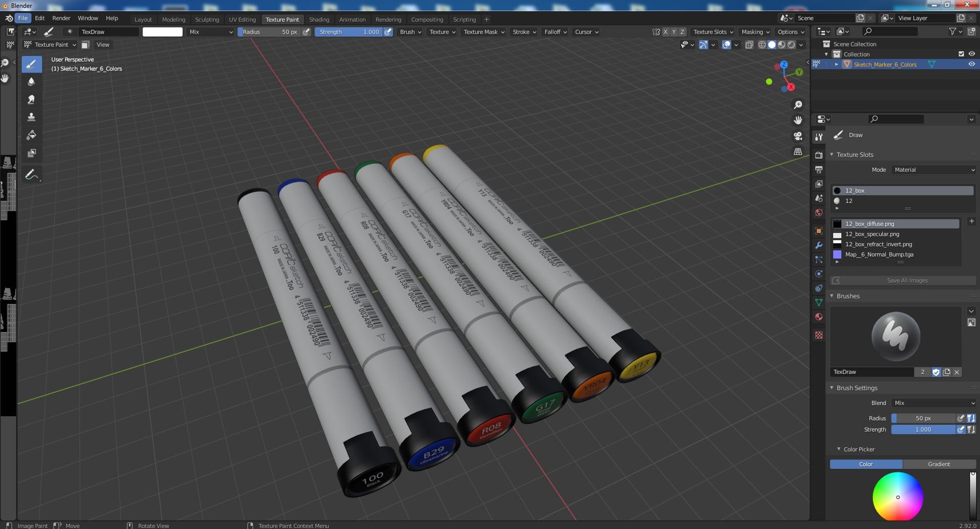Image resolution: width=980 pixels, height=529 pixels.
Task: Open the Object Data properties tab
Action: click(819, 303)
